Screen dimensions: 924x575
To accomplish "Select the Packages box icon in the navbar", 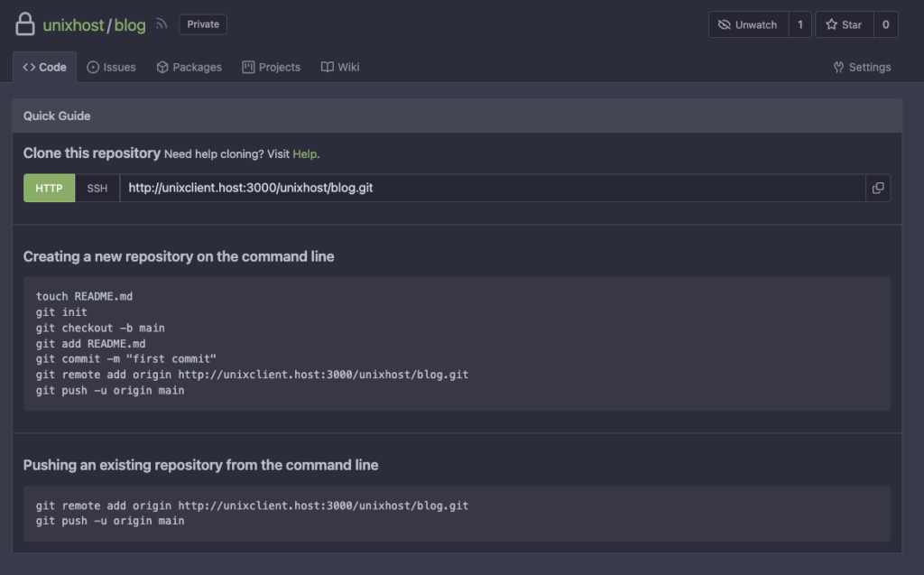I will coord(164,67).
